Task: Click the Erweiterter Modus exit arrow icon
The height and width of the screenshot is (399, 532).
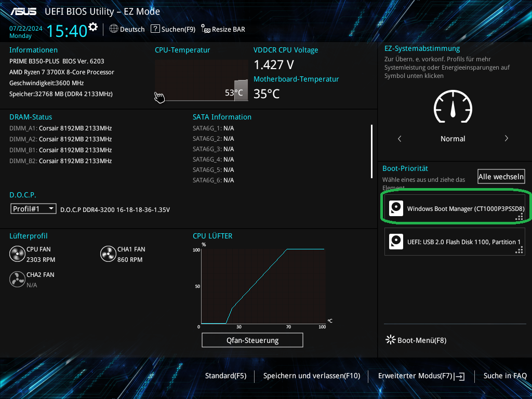Action: tap(460, 376)
